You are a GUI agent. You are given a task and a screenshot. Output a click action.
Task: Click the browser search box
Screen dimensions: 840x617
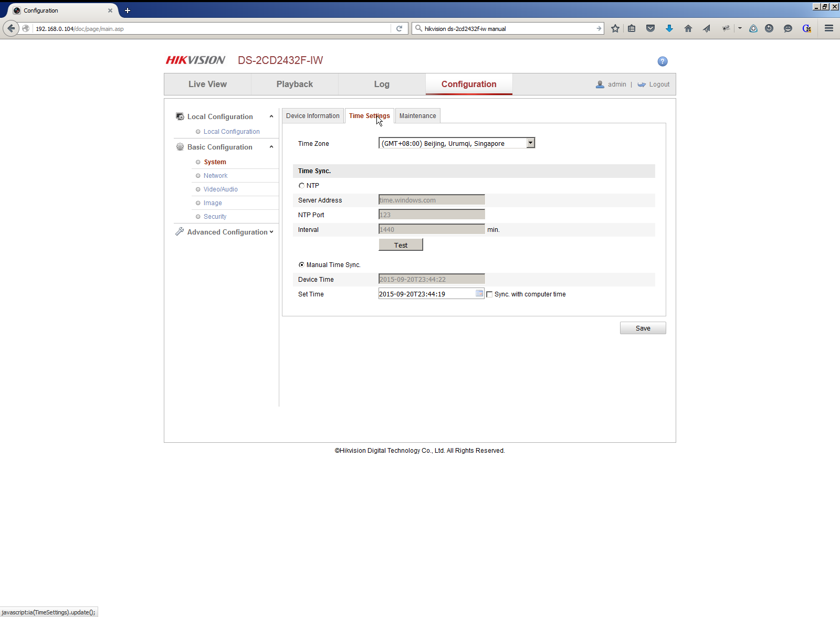coord(508,28)
